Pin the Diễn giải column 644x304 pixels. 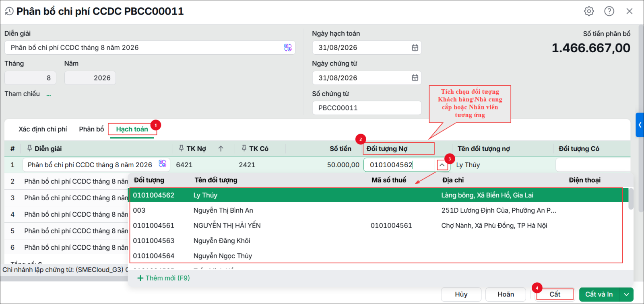(29, 148)
